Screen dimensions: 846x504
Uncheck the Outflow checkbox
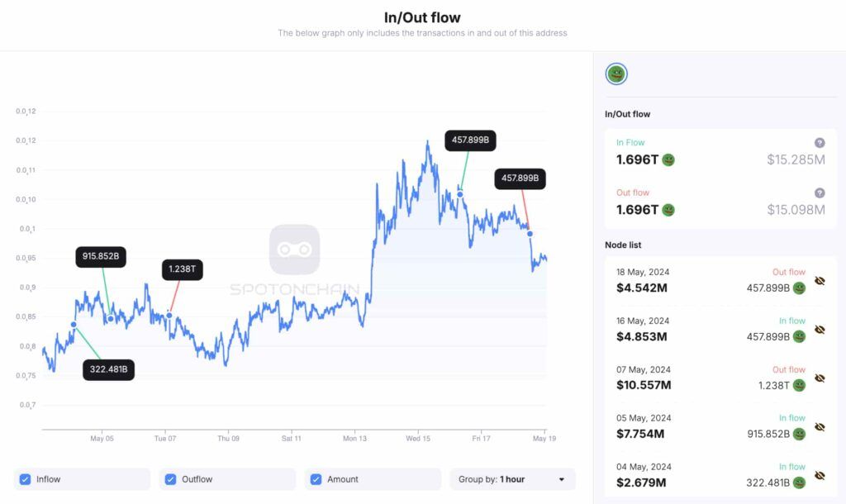pos(170,479)
